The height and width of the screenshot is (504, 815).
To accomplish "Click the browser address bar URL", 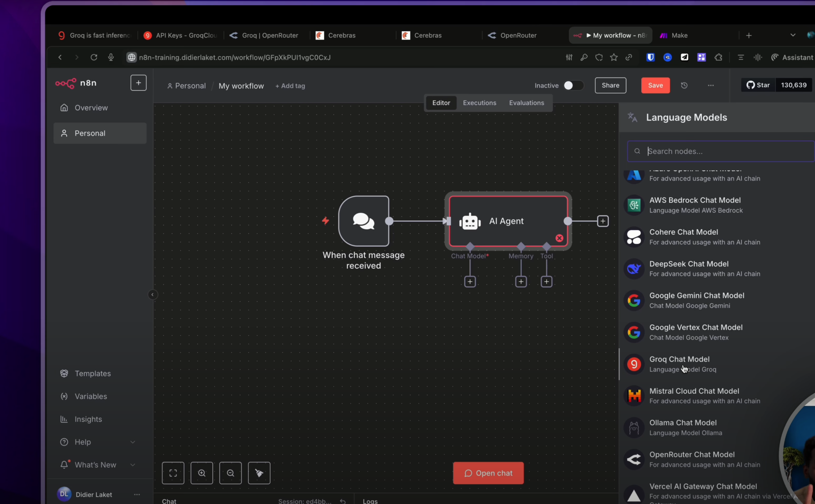I will [x=235, y=58].
